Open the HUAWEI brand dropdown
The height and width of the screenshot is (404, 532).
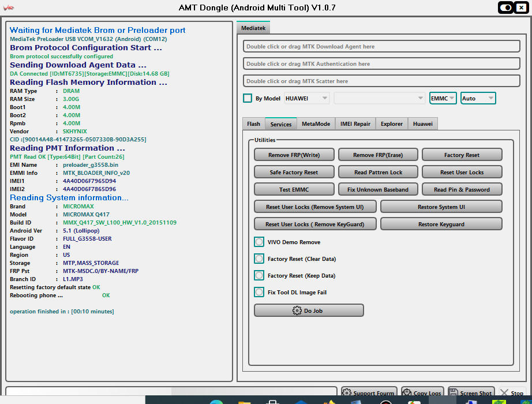coord(307,98)
